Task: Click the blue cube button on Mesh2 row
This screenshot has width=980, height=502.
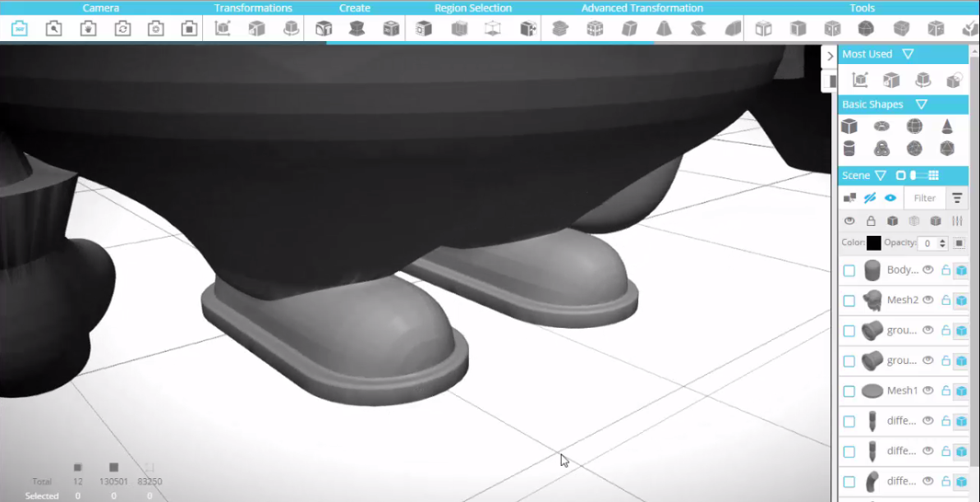Action: tap(961, 301)
